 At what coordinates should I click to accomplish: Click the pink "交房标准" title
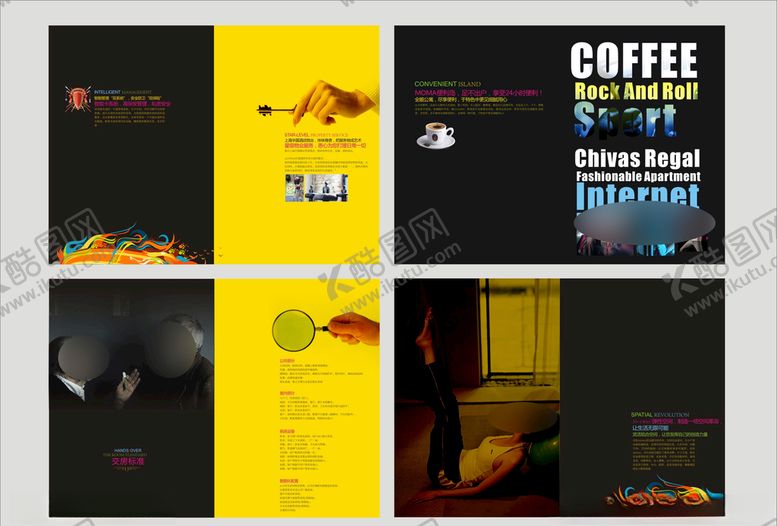coord(127,461)
